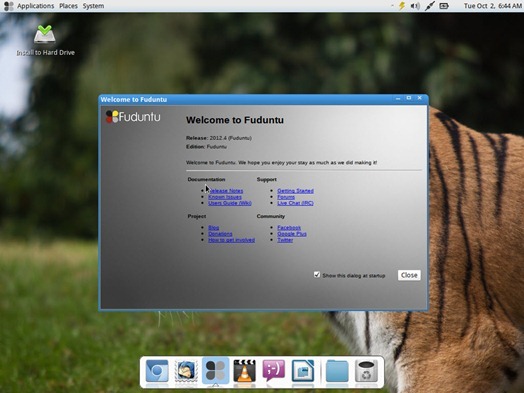Open the Places menu
This screenshot has width=524, height=393.
pos(68,6)
